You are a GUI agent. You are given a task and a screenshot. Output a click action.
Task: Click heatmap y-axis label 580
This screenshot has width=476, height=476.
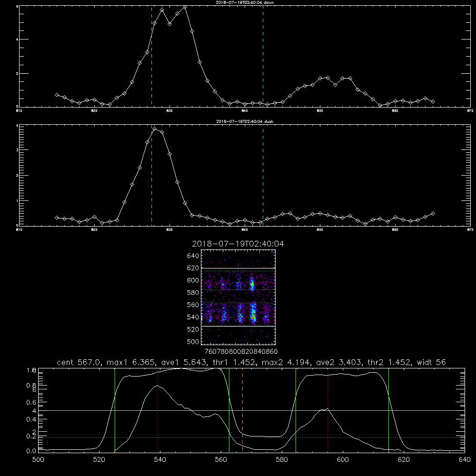coord(193,293)
